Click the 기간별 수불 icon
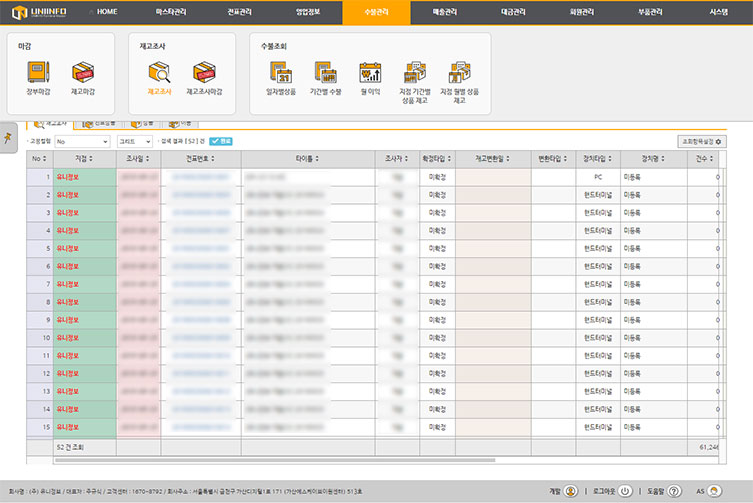753x503 pixels. click(326, 73)
